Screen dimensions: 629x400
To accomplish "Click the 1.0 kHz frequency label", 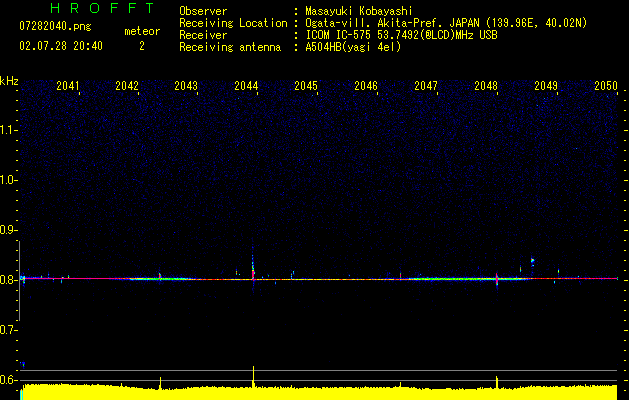I will point(8,180).
